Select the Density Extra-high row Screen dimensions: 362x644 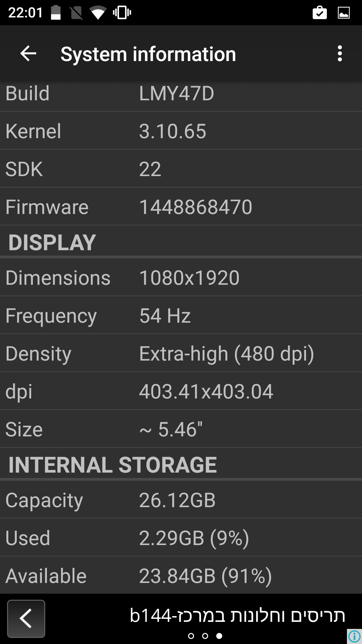tap(181, 353)
